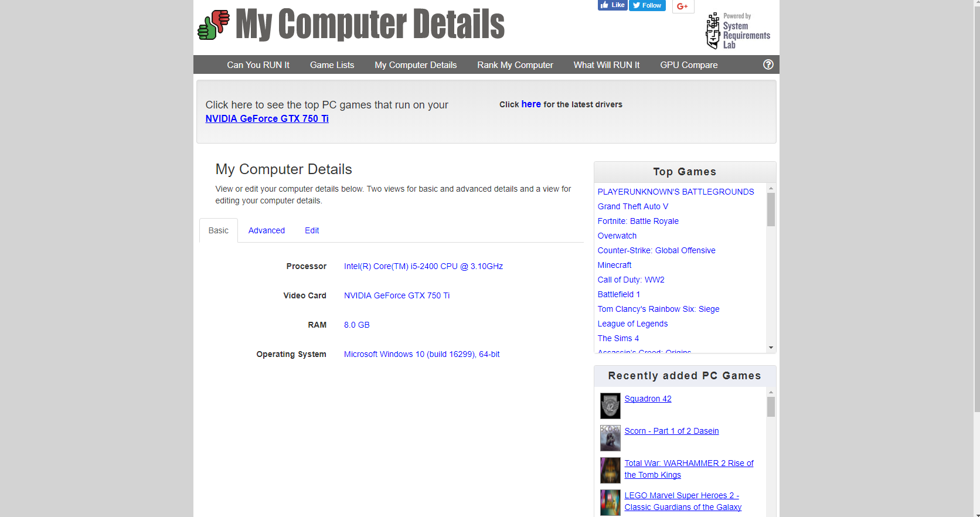Click the Video Card value GTX 750 Ti
This screenshot has height=517, width=980.
click(x=397, y=295)
